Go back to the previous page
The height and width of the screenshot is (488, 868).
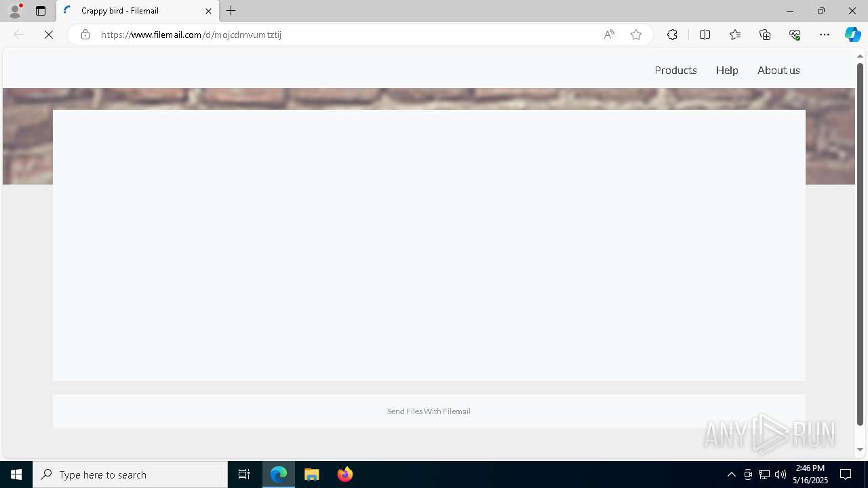coord(19,35)
